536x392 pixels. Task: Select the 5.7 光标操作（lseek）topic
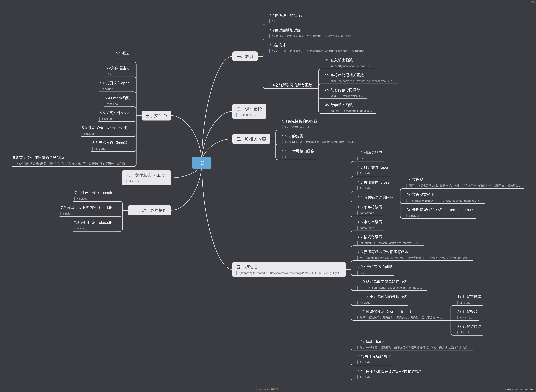(110, 143)
